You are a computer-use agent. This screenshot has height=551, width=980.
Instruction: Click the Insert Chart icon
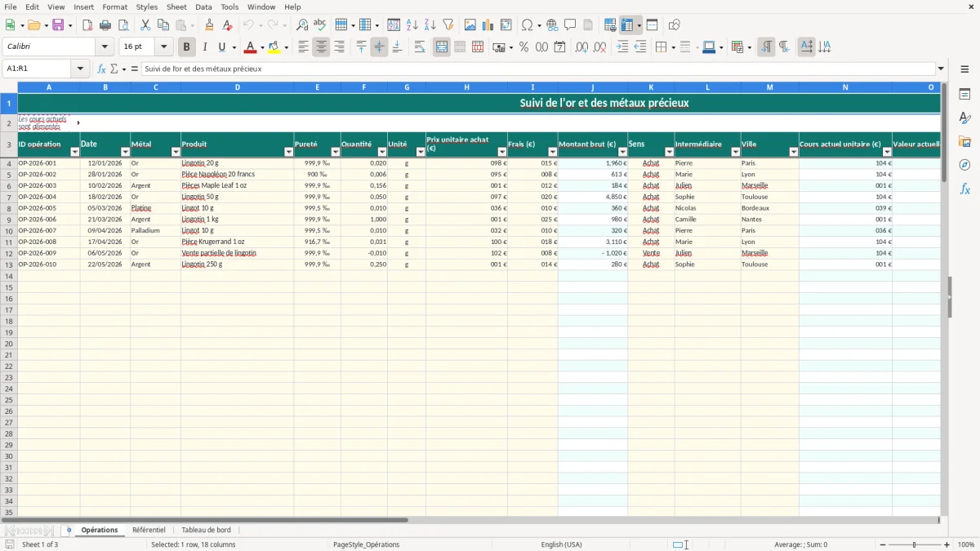pos(488,25)
